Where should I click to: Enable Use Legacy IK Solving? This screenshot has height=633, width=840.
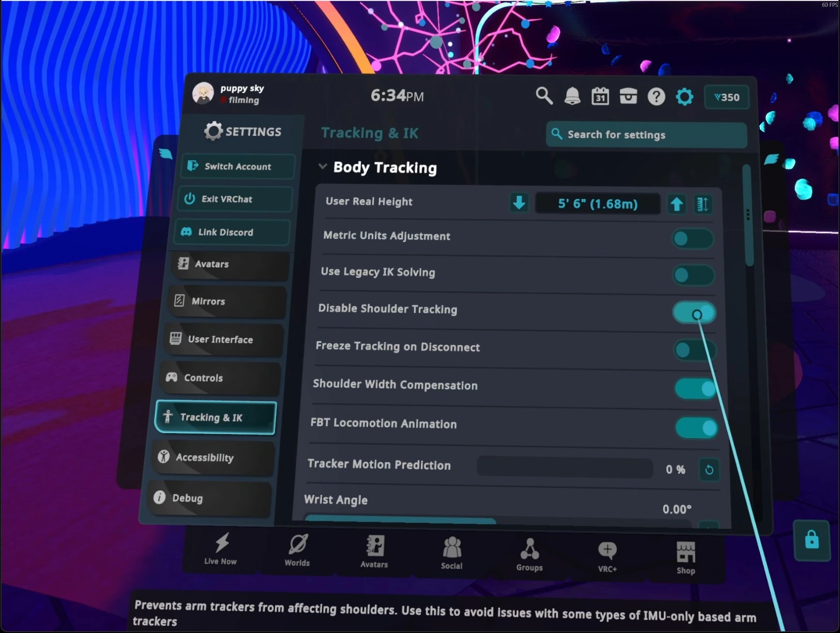pyautogui.click(x=694, y=275)
